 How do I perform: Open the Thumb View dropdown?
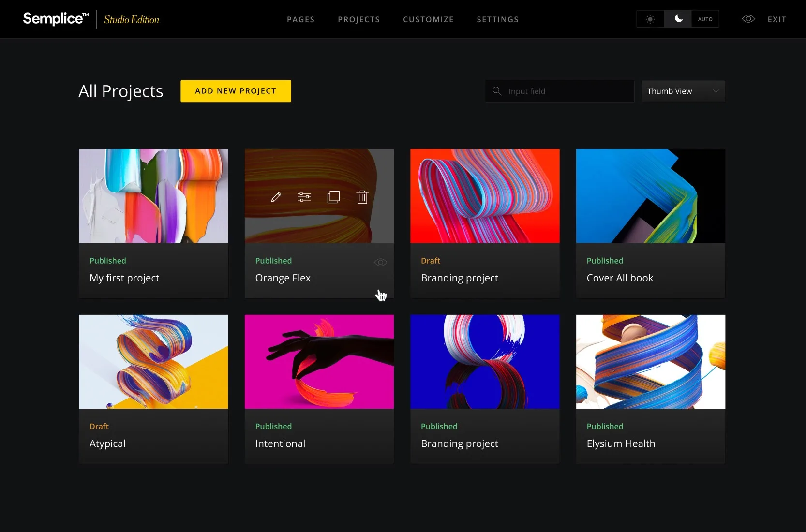(x=683, y=91)
